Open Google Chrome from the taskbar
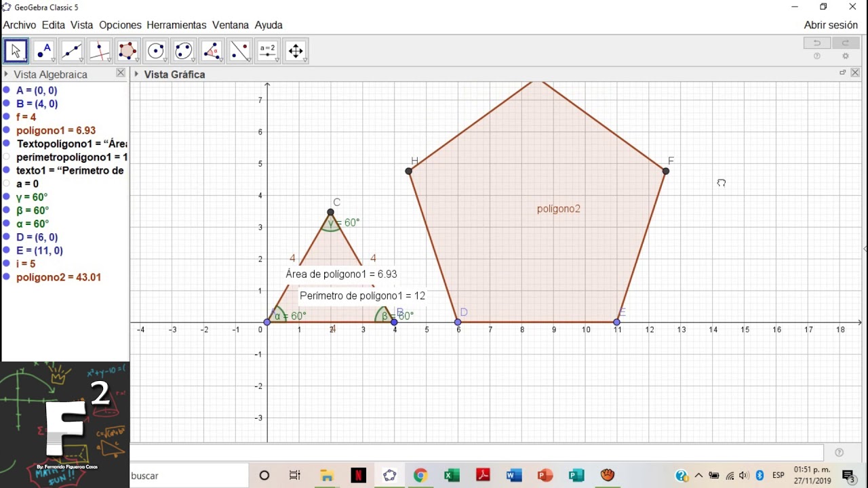This screenshot has width=868, height=488. pyautogui.click(x=420, y=476)
